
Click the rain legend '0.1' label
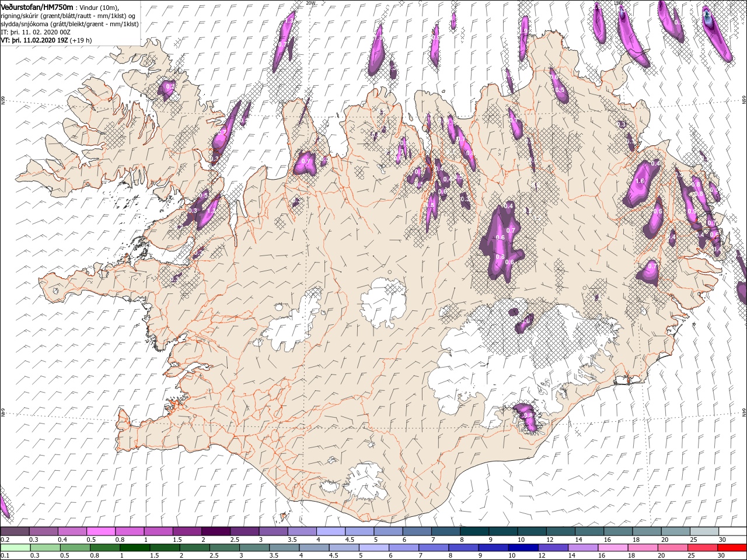4,556
